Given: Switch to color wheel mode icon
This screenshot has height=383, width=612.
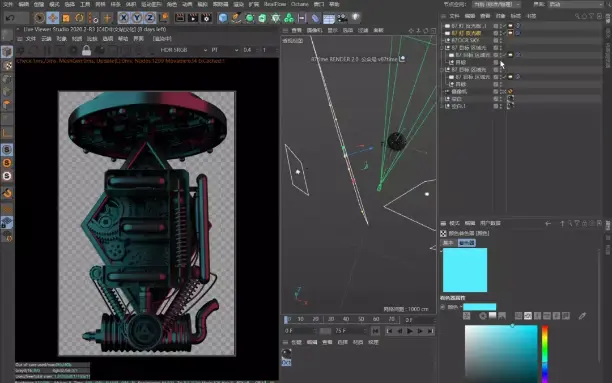Looking at the screenshot, I should click(483, 316).
